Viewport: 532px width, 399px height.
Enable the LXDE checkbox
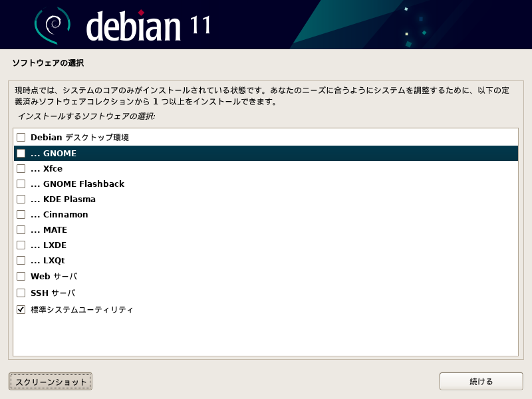click(x=21, y=245)
